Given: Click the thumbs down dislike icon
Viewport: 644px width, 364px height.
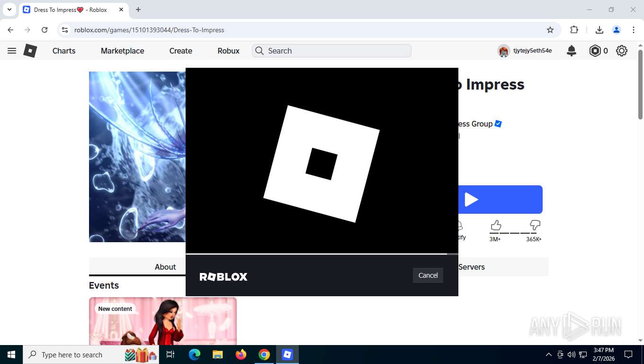Looking at the screenshot, I should tap(535, 225).
